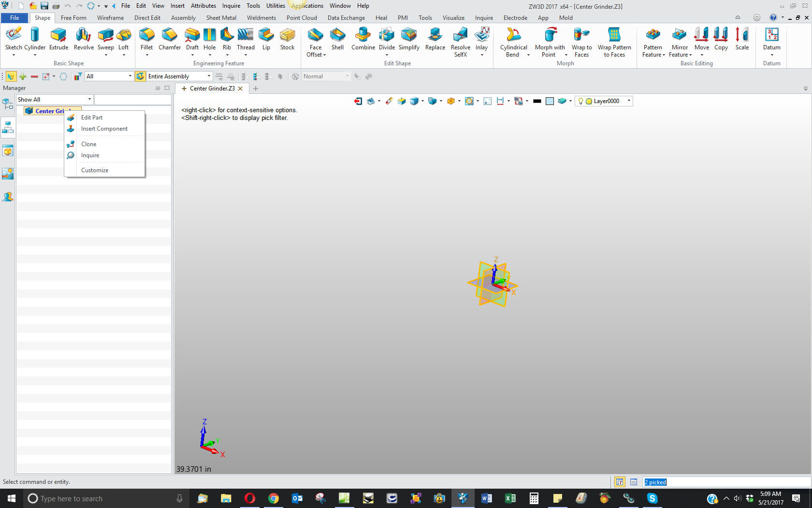Open the Utilities menu
Viewport: 812px width, 508px height.
tap(275, 6)
